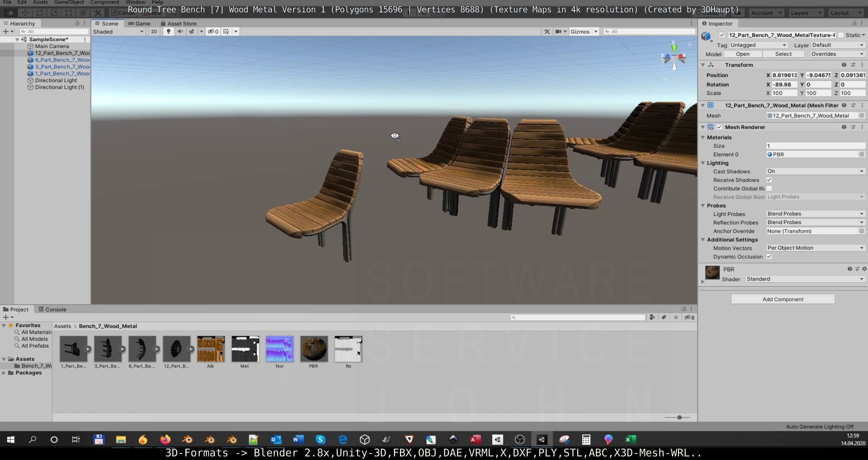This screenshot has height=460, width=868.
Task: Open the GameObject menu
Action: [69, 2]
